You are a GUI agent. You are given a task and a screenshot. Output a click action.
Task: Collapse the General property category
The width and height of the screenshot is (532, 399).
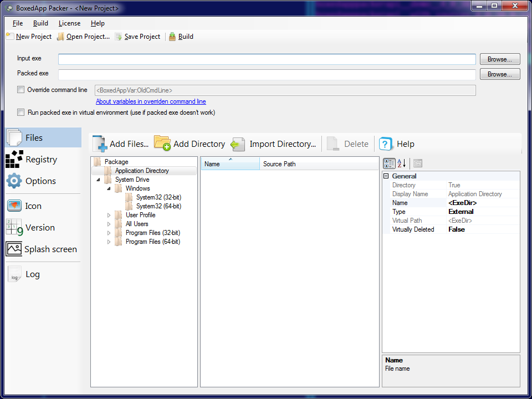[386, 176]
